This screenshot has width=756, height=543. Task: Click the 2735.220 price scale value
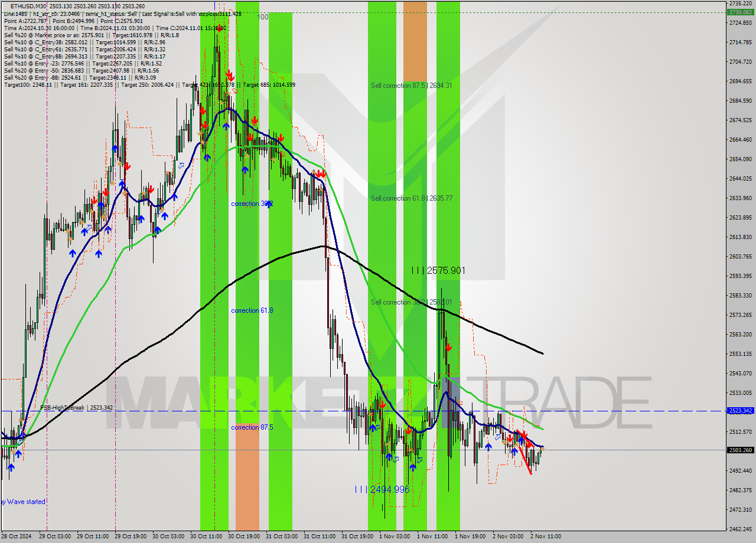[x=741, y=4]
